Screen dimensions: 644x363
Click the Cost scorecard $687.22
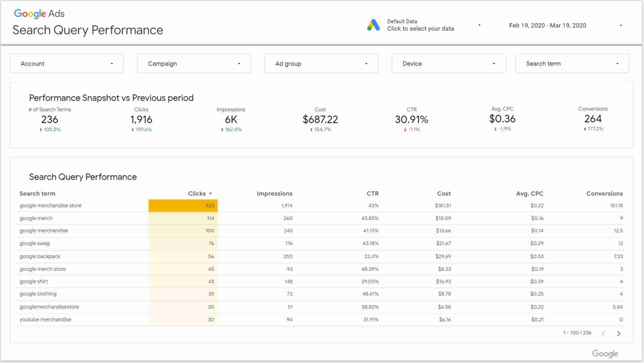pyautogui.click(x=320, y=120)
